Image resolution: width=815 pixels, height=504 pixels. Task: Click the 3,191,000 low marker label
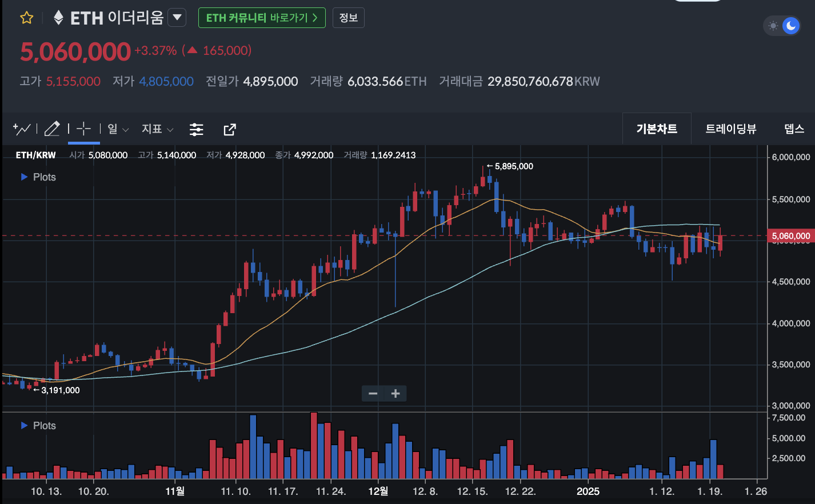61,390
